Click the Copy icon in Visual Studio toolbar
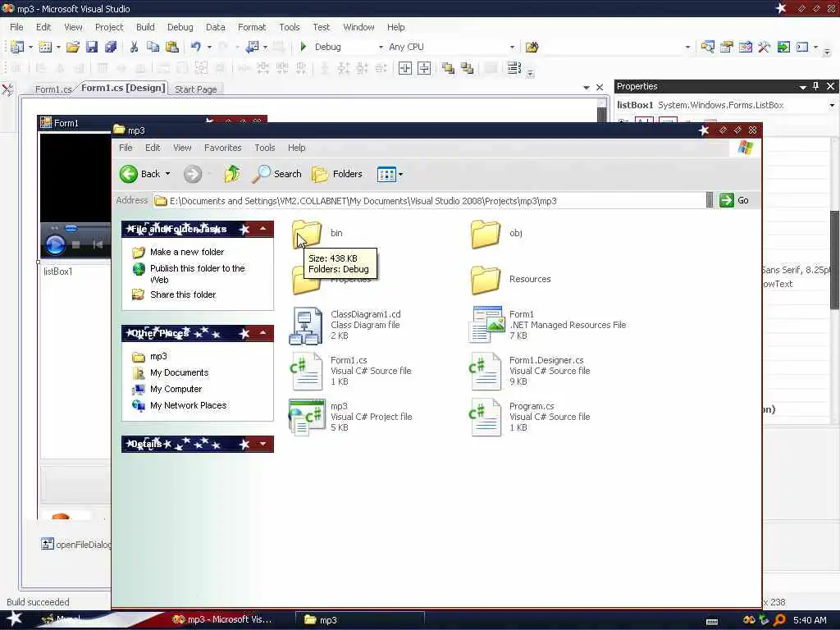840x630 pixels. point(153,47)
